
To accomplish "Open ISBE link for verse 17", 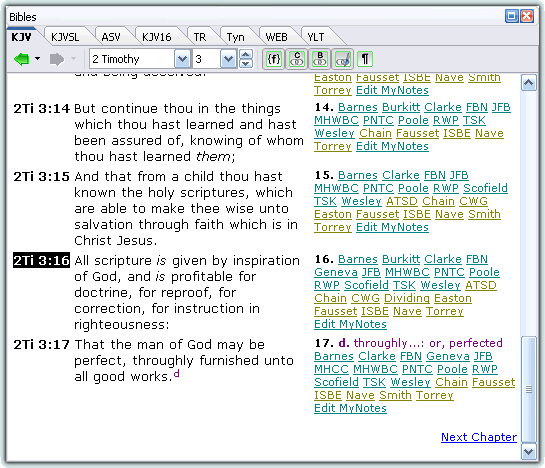I will [328, 395].
